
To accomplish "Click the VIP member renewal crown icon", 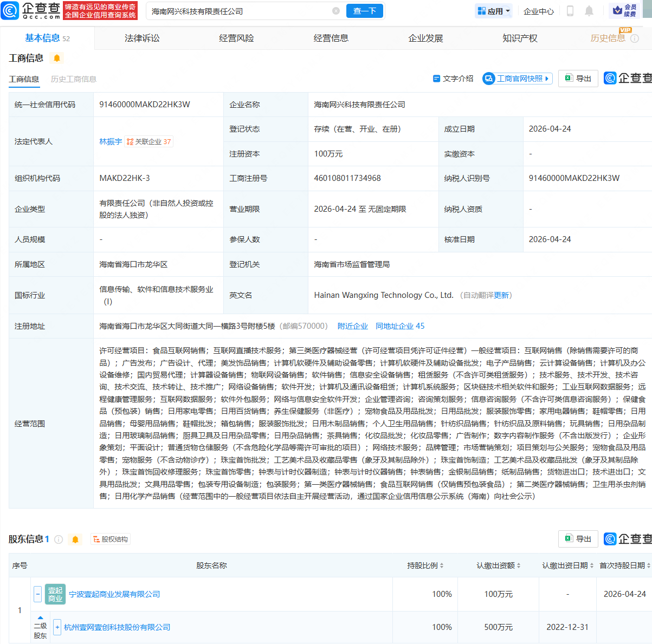I will [x=624, y=10].
